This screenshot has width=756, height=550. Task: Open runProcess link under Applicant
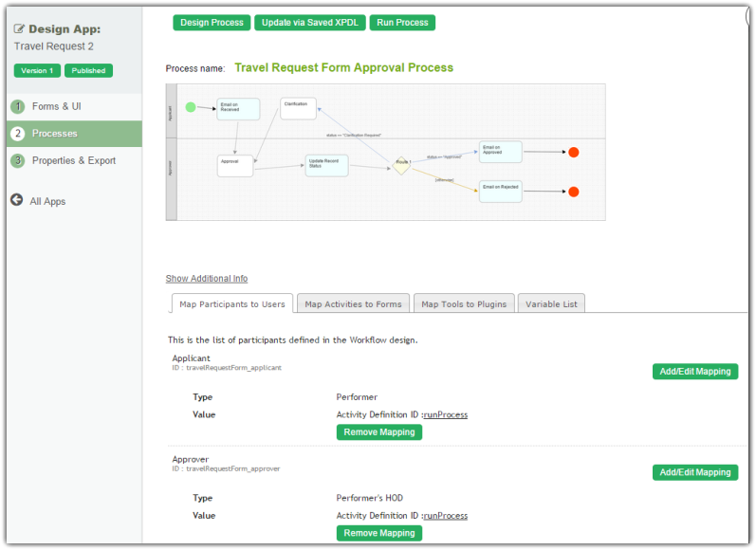[x=446, y=414]
